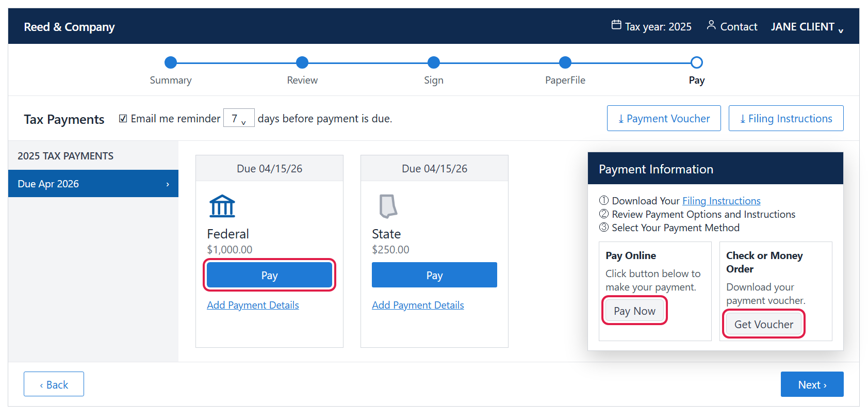868x418 pixels.
Task: Add Payment Details for State
Action: (418, 305)
